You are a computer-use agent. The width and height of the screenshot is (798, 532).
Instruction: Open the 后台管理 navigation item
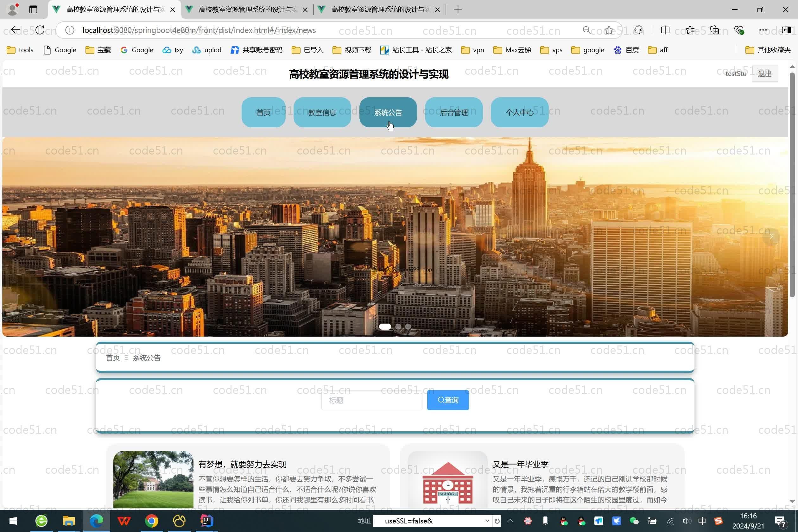[454, 112]
